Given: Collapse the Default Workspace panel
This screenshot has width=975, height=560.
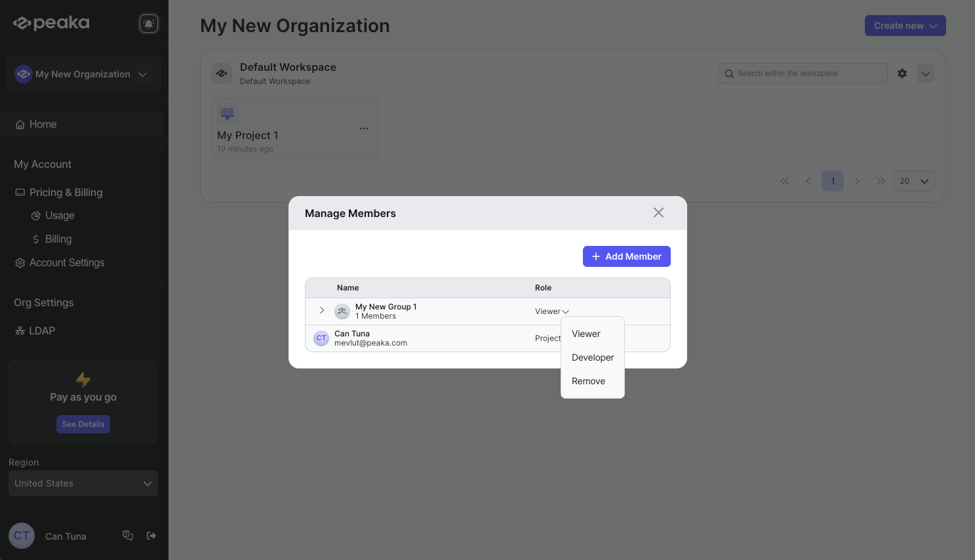Looking at the screenshot, I should [x=926, y=73].
